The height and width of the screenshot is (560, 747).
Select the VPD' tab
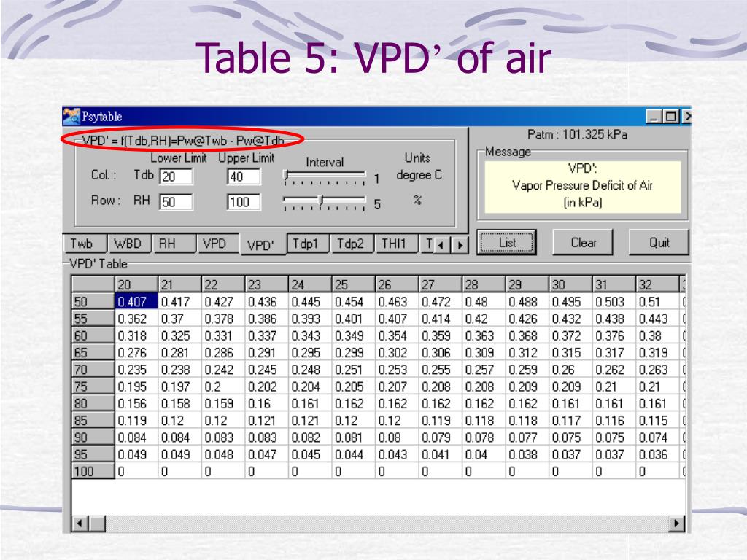[263, 245]
